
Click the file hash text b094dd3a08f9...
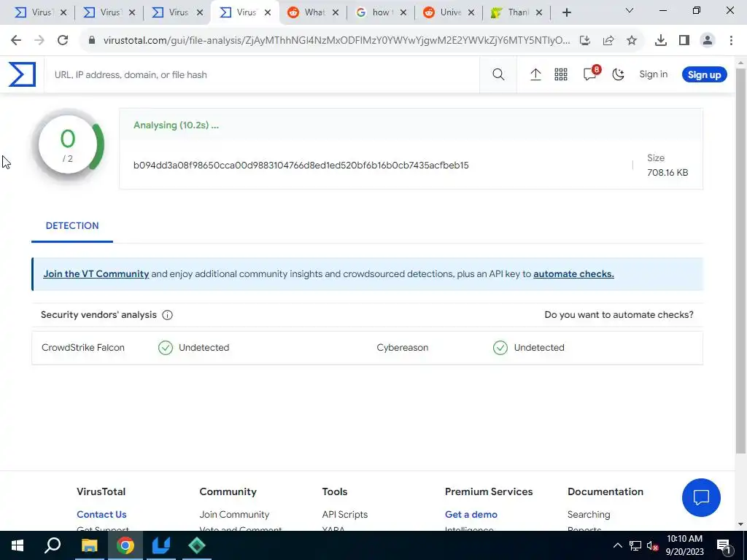click(301, 166)
